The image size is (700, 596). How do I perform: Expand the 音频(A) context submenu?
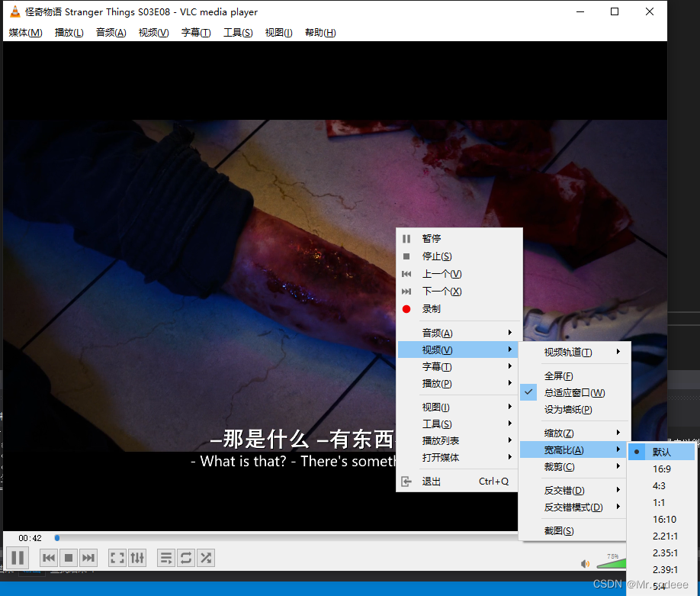(x=459, y=333)
